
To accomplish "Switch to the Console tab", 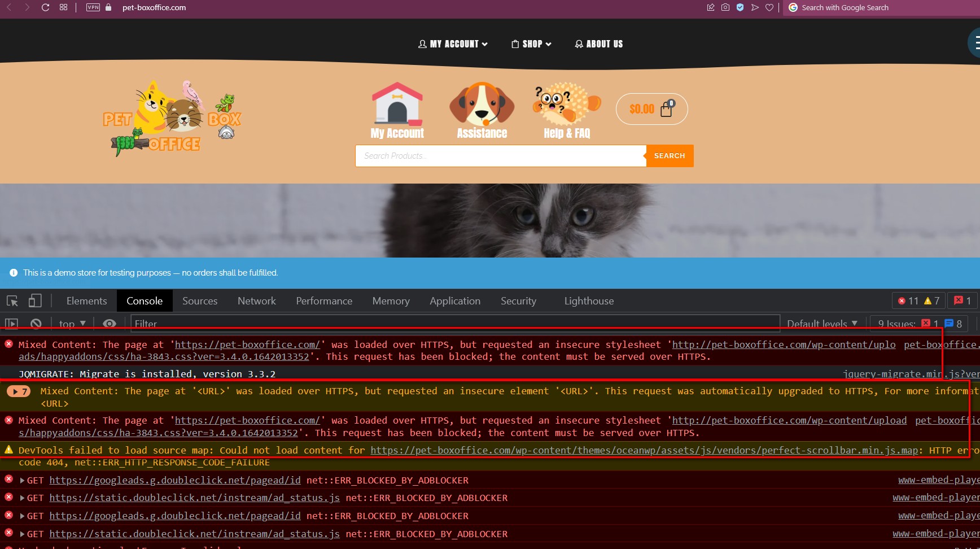I will click(x=145, y=301).
